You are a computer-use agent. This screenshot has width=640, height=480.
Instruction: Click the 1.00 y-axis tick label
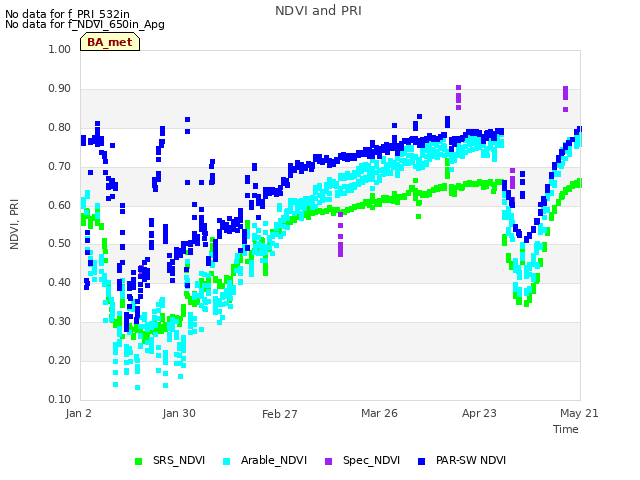click(60, 49)
